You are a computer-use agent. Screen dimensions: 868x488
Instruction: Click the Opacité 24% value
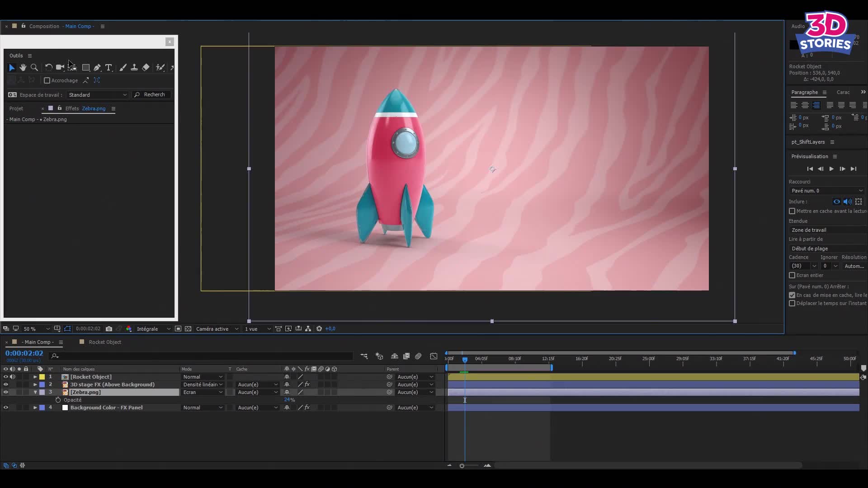pos(289,400)
